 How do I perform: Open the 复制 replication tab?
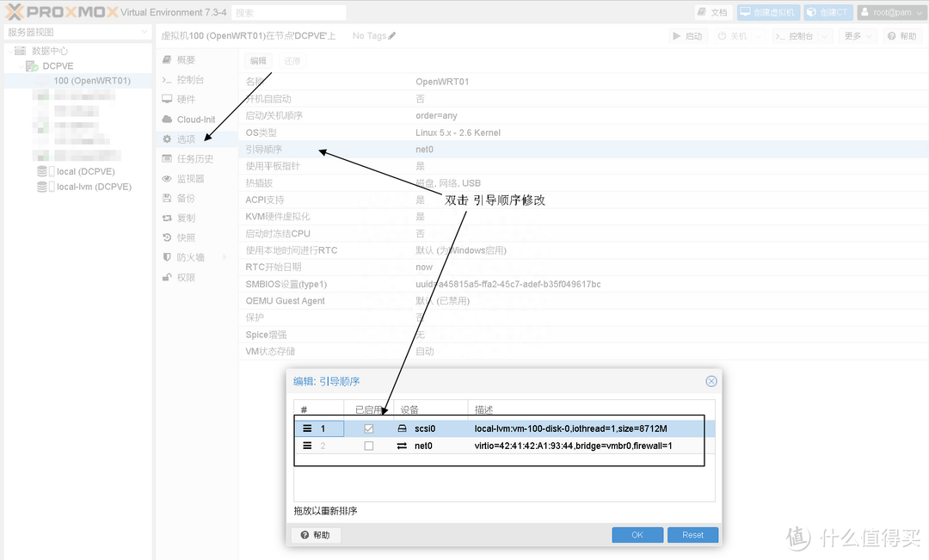point(186,218)
